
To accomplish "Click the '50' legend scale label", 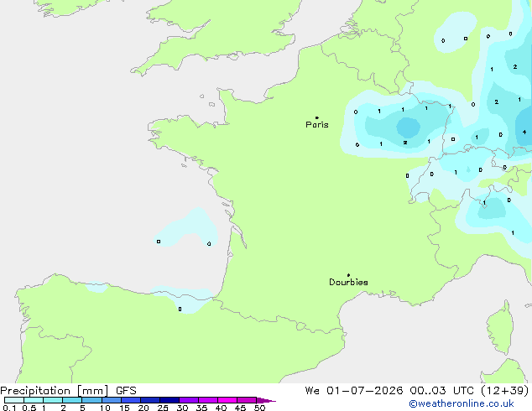I will click(259, 408).
